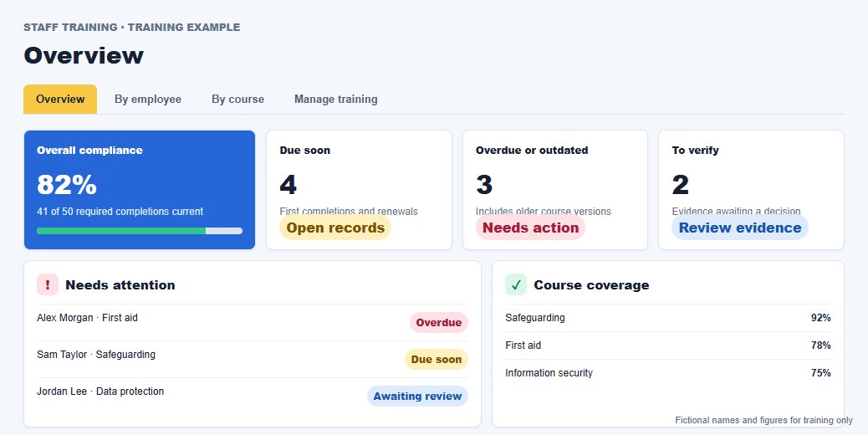The image size is (868, 435).
Task: Click the 92% Safeguarding coverage value
Action: point(821,318)
